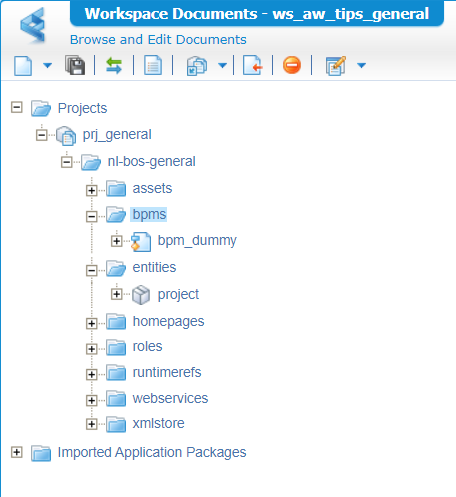Click the copy documents toolbar icon
Screen dimensions: 456x497
tap(197, 66)
